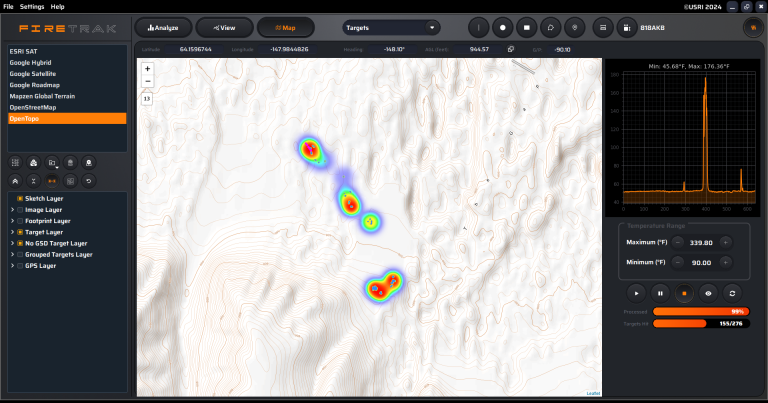Zoom in on the map with plus
This screenshot has height=403, width=768.
click(148, 69)
